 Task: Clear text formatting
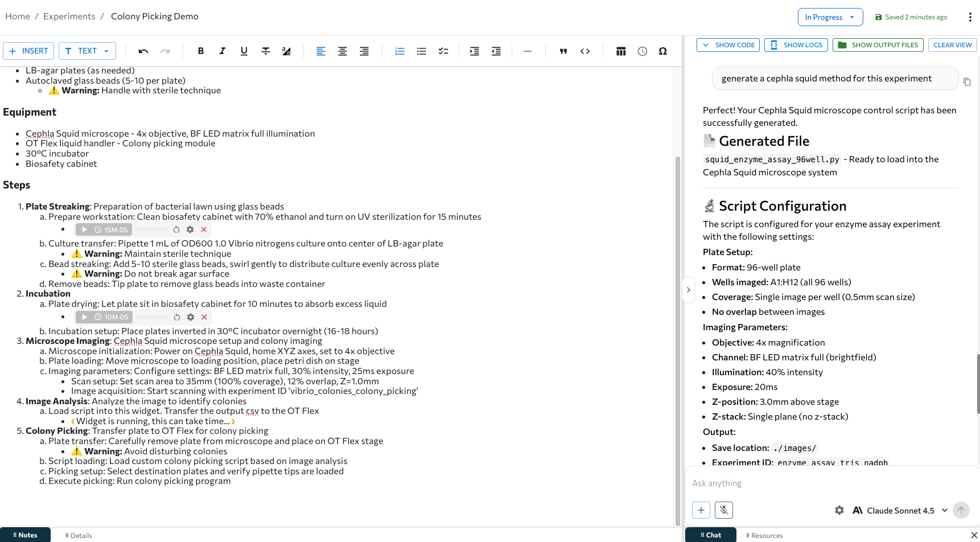click(287, 51)
